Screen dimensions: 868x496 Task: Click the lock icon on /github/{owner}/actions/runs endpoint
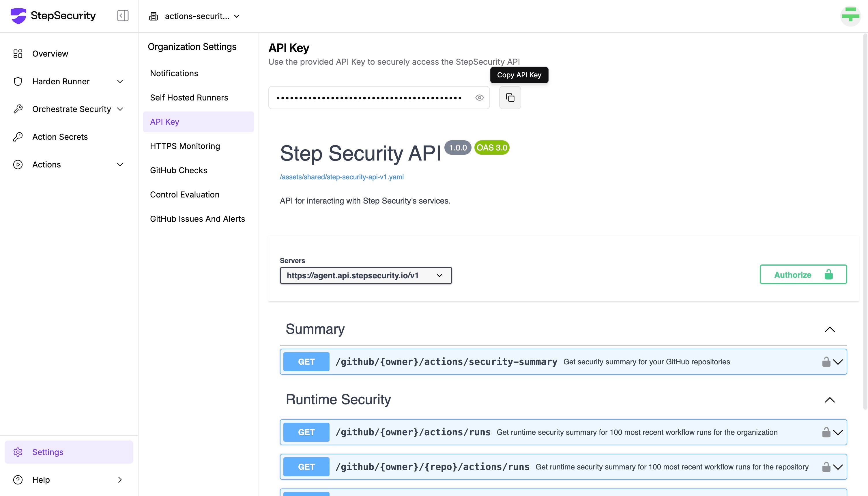point(826,432)
